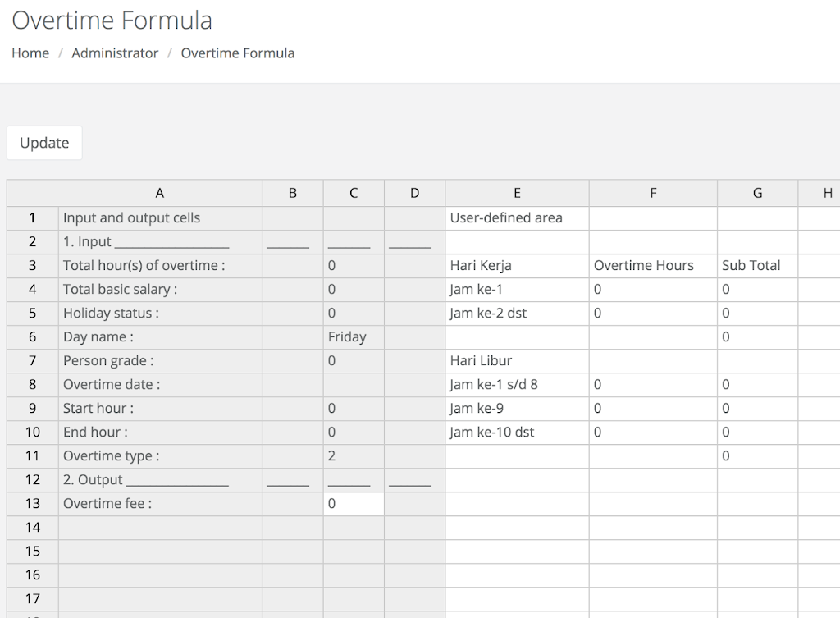Go to the Home breadcrumb link
Image resolution: width=840 pixels, height=618 pixels.
30,53
